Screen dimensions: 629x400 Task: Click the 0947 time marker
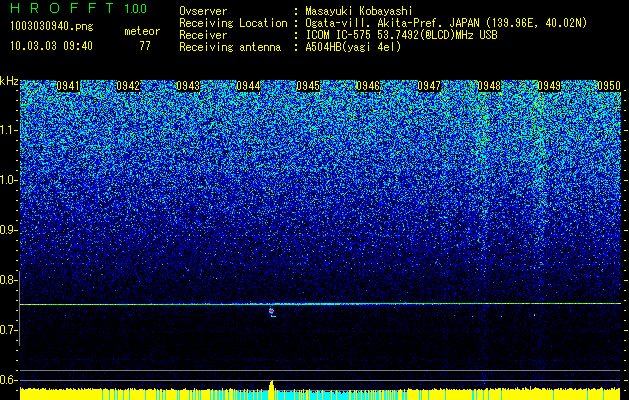(x=429, y=86)
